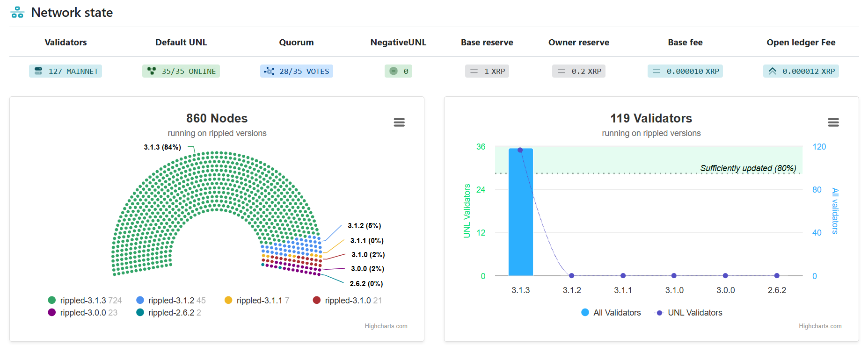Click the UNL data point at 3.0.0
This screenshot has height=352, width=868.
(725, 276)
